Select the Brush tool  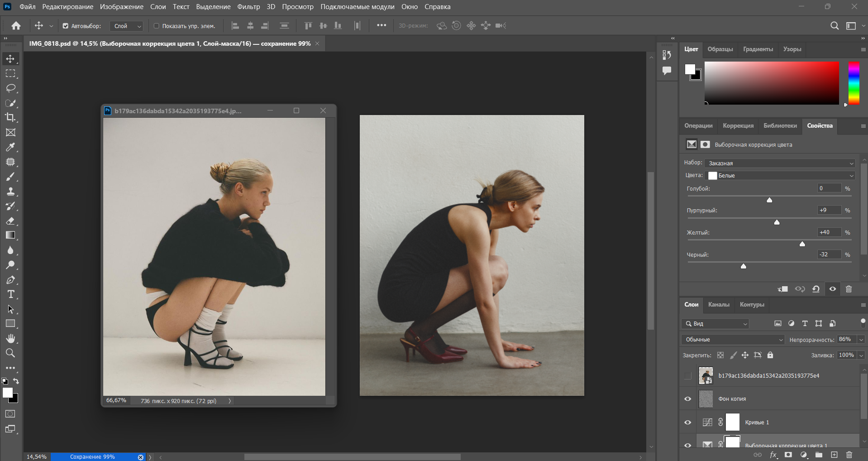coord(11,177)
